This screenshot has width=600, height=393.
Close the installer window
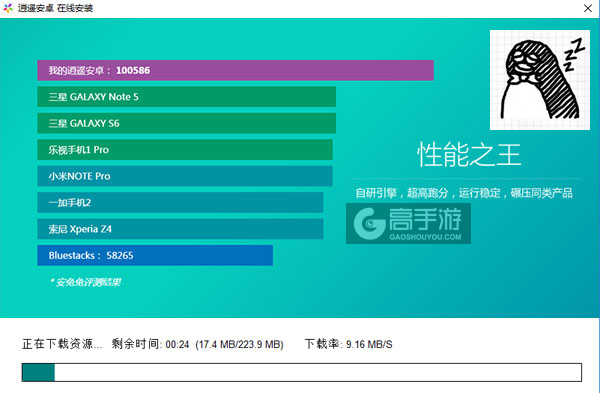[x=587, y=8]
